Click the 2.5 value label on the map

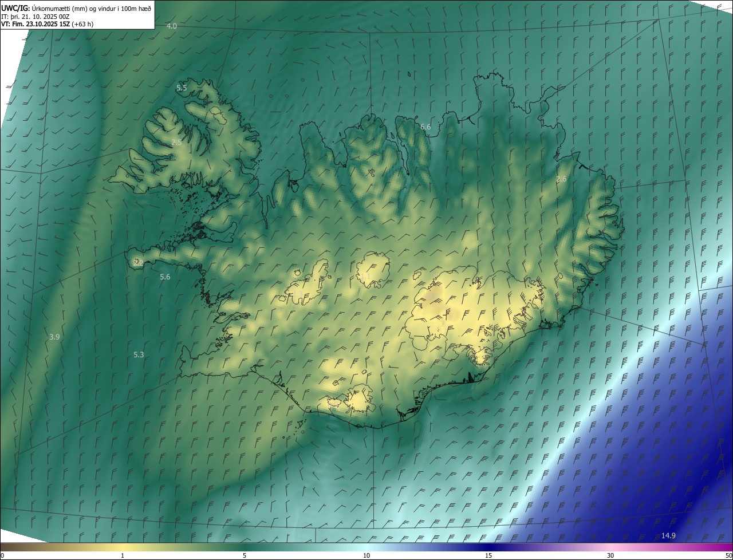coord(176,142)
